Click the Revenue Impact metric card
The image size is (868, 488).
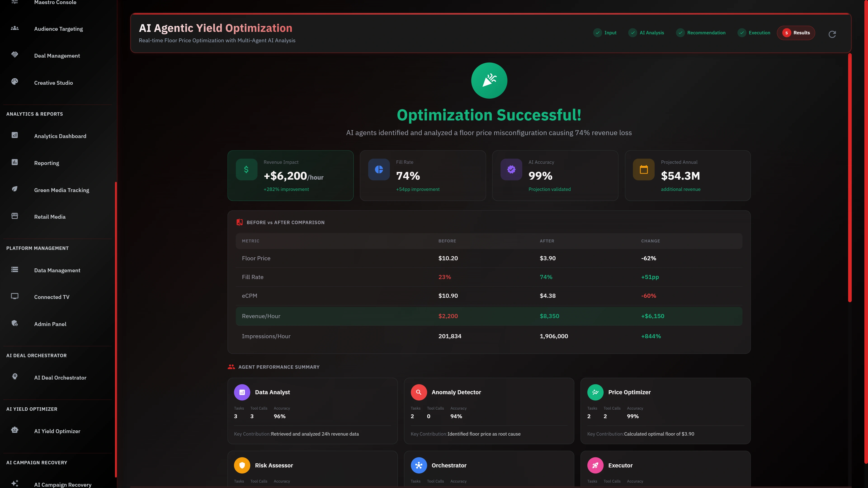coord(290,176)
